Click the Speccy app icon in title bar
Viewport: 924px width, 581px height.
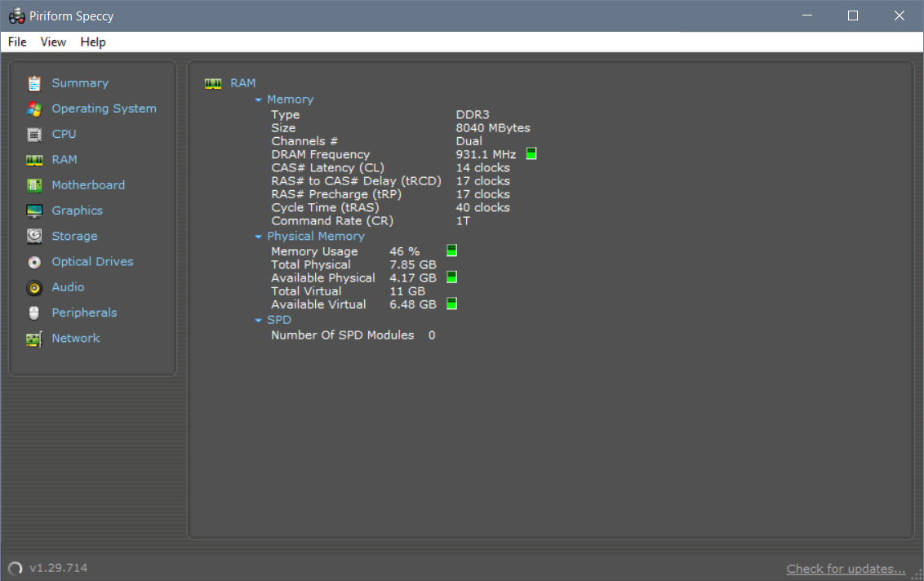16,16
